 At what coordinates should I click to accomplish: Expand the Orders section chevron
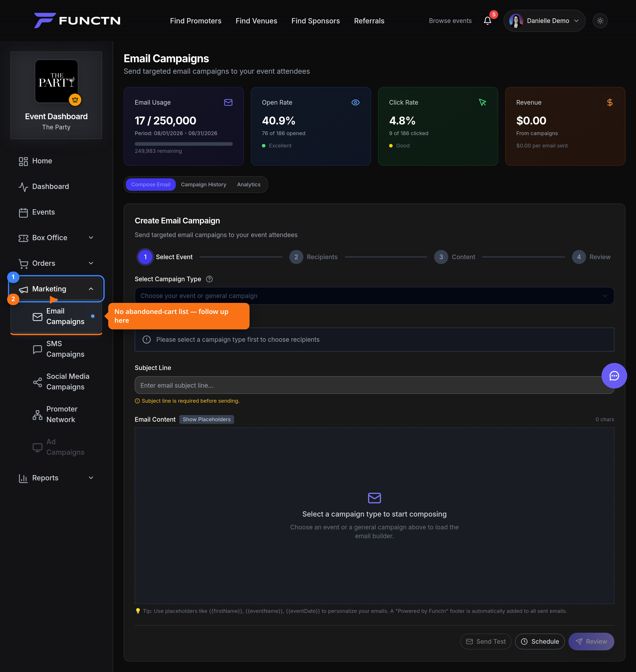[91, 263]
